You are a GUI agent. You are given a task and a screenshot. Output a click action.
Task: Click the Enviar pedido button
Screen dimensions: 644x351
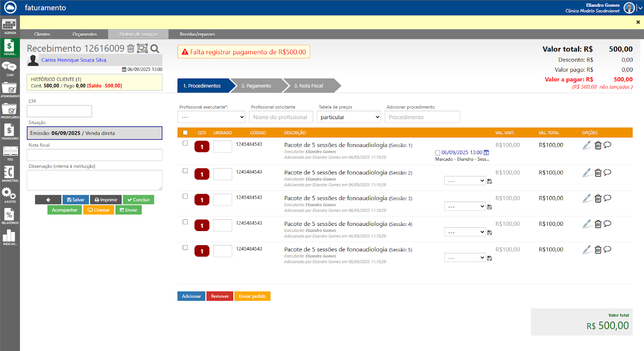coord(252,296)
